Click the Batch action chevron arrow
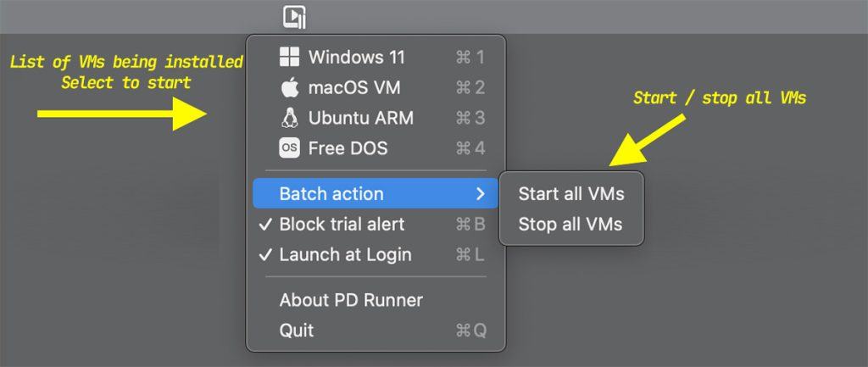Viewport: 868px width, 367px height. tap(480, 194)
